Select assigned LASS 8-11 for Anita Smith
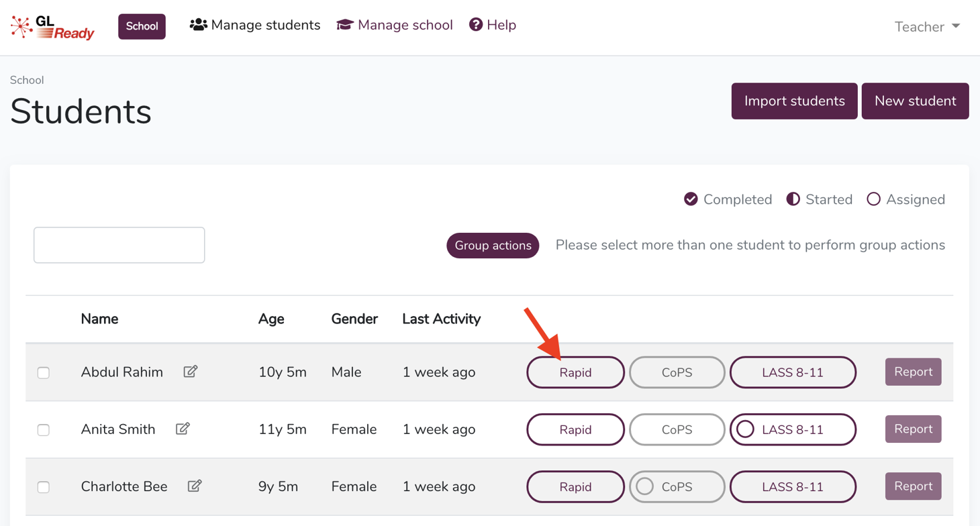 pos(793,429)
